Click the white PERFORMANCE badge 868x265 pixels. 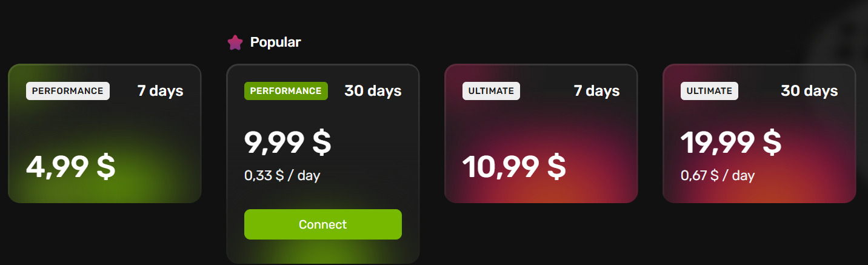pos(68,91)
